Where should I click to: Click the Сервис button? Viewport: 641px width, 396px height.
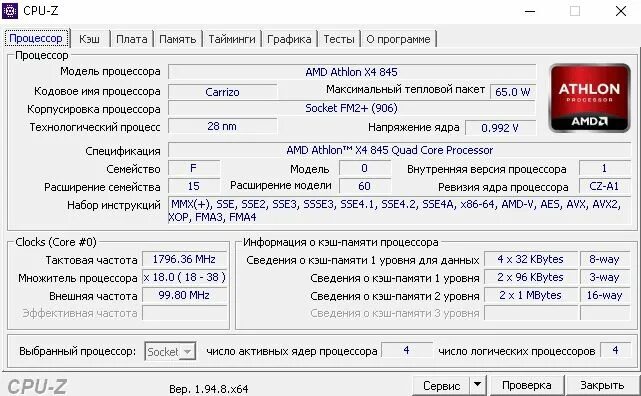point(441,385)
